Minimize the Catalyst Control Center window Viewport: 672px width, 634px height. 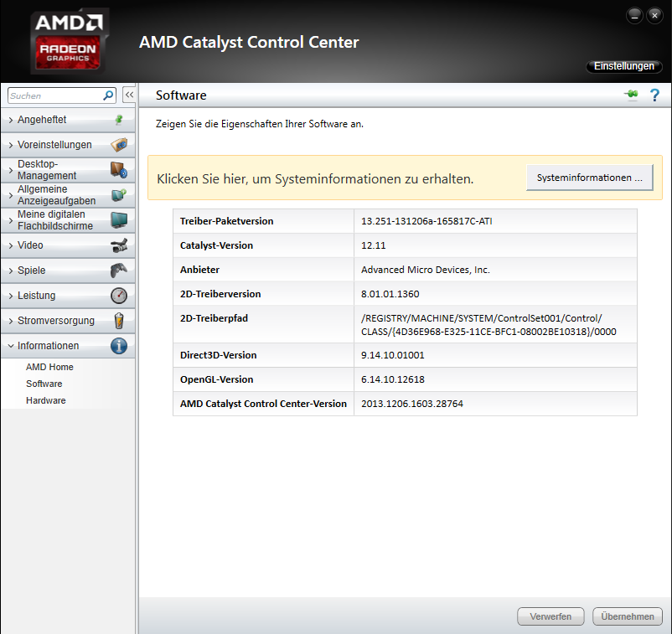coord(634,15)
